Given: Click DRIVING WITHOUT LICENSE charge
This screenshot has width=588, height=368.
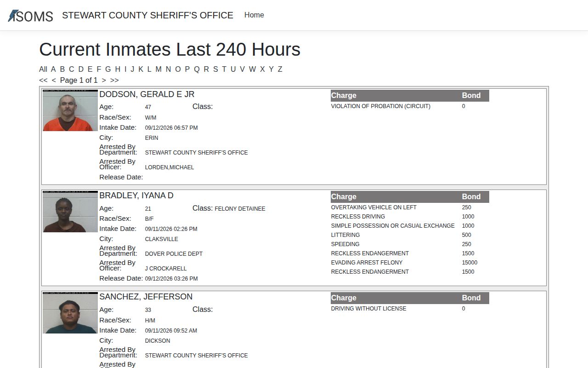Looking at the screenshot, I should point(368,309).
